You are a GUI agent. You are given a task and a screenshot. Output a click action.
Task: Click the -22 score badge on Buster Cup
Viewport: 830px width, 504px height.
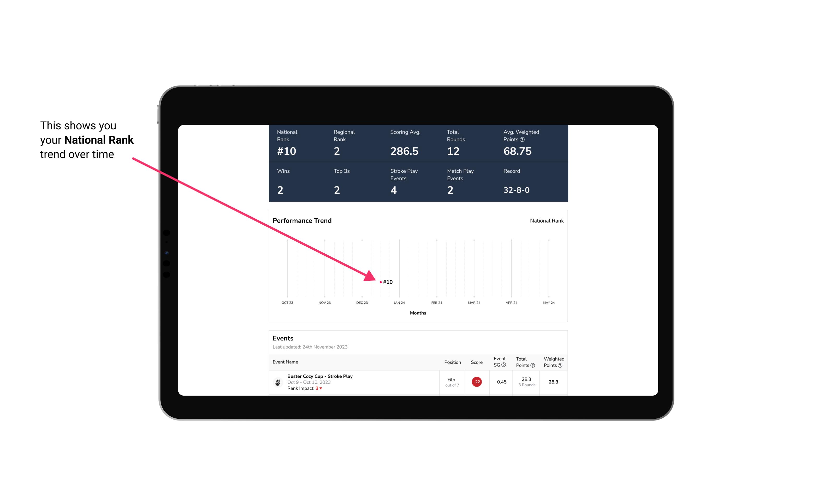(476, 381)
